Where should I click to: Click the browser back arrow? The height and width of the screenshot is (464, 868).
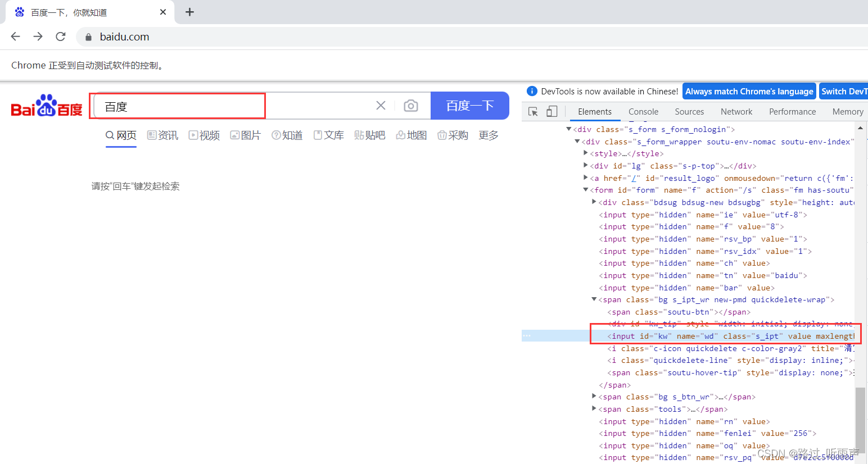tap(15, 37)
